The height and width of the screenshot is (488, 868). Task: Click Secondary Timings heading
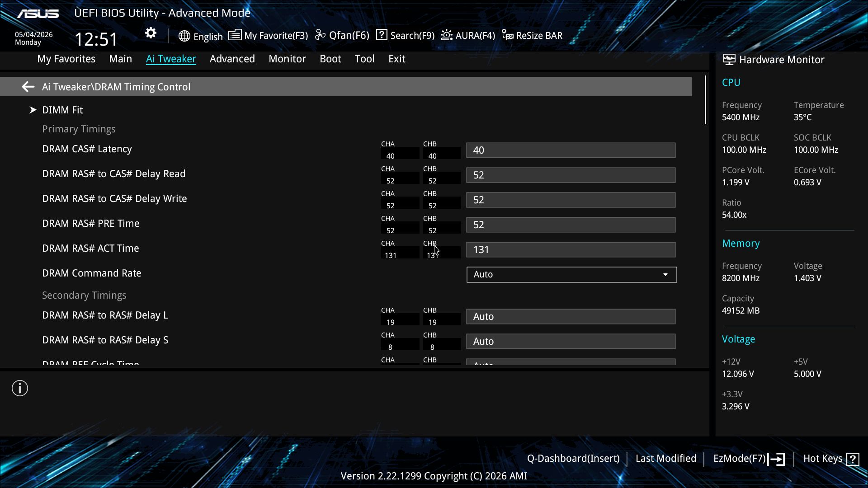tap(84, 296)
